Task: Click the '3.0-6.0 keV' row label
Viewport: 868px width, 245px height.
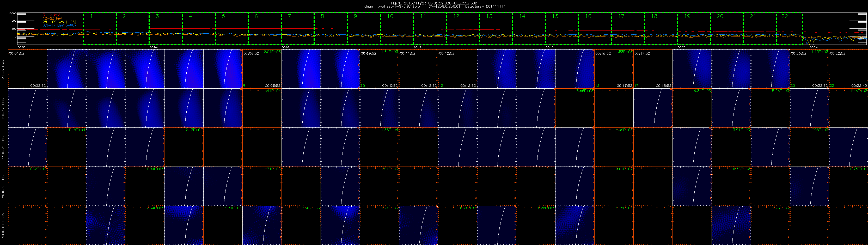Action: coord(3,69)
